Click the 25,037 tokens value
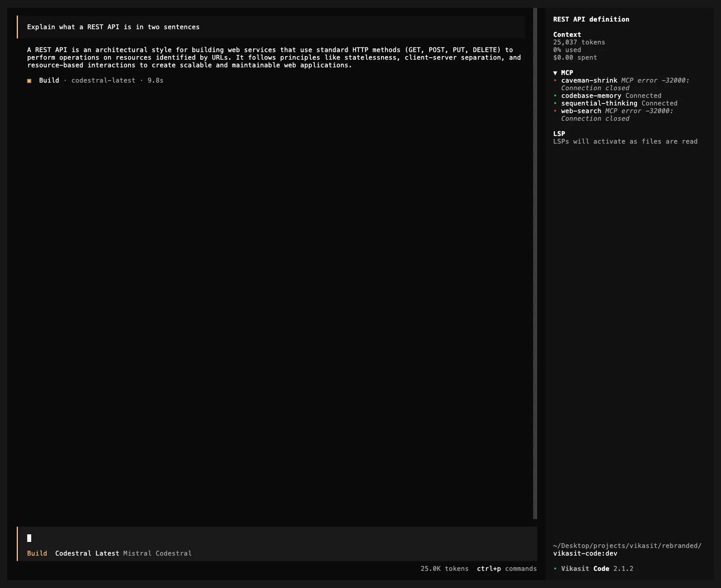 (x=579, y=42)
